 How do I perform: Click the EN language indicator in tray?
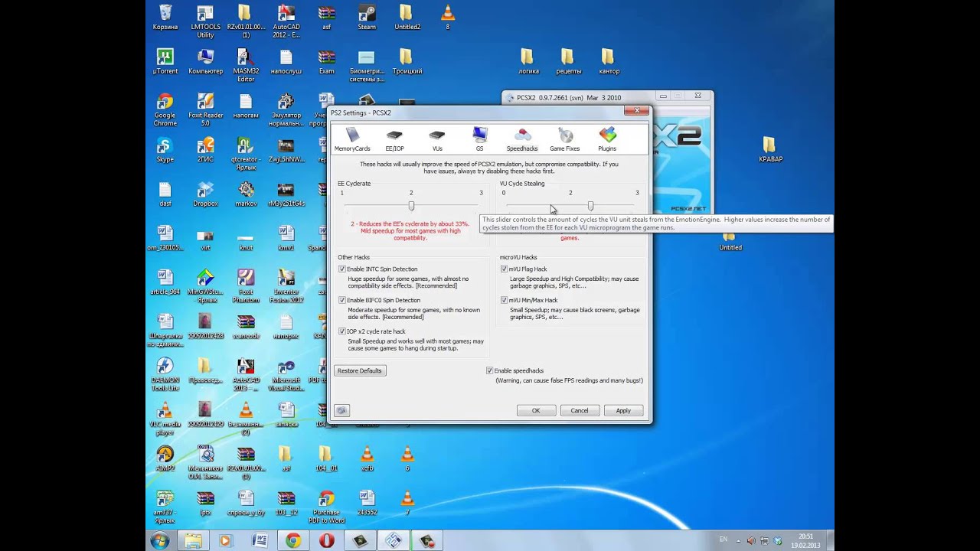[x=724, y=540]
